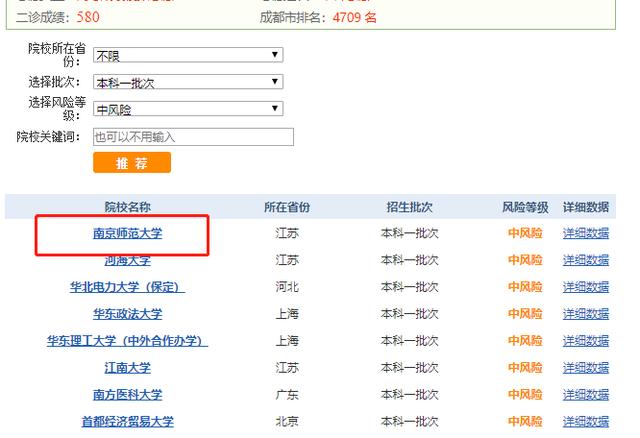Open the 选择风险等级 dropdown showing 中风险
Image resolution: width=640 pixels, height=438 pixels.
188,109
